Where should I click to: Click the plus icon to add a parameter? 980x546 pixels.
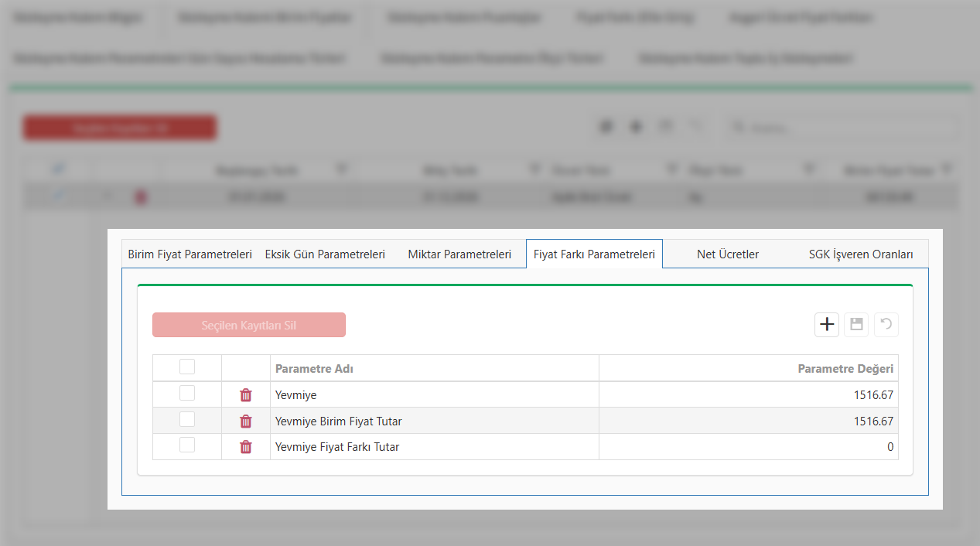tap(827, 325)
